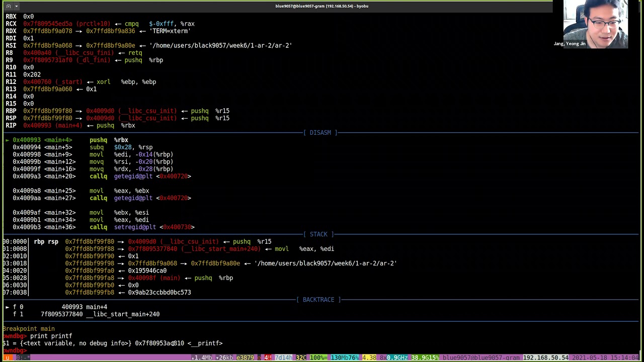Click stack value 0x195946ca0
Viewport: 644px width, 362px height.
pos(147,270)
